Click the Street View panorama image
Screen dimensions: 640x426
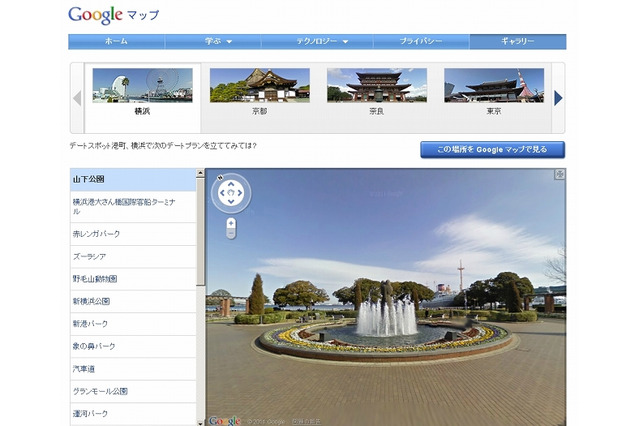(x=386, y=297)
